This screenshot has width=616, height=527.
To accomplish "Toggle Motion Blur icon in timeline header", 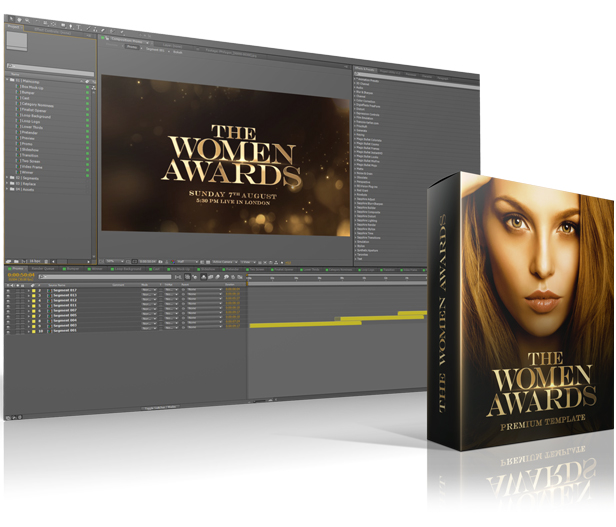I will click(217, 277).
